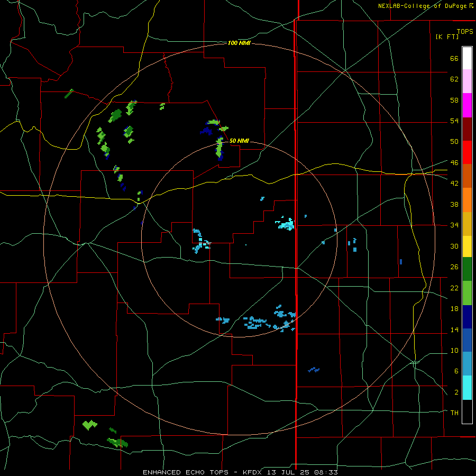Select the dark red legend swatch
476x476 pixels.
click(467, 129)
